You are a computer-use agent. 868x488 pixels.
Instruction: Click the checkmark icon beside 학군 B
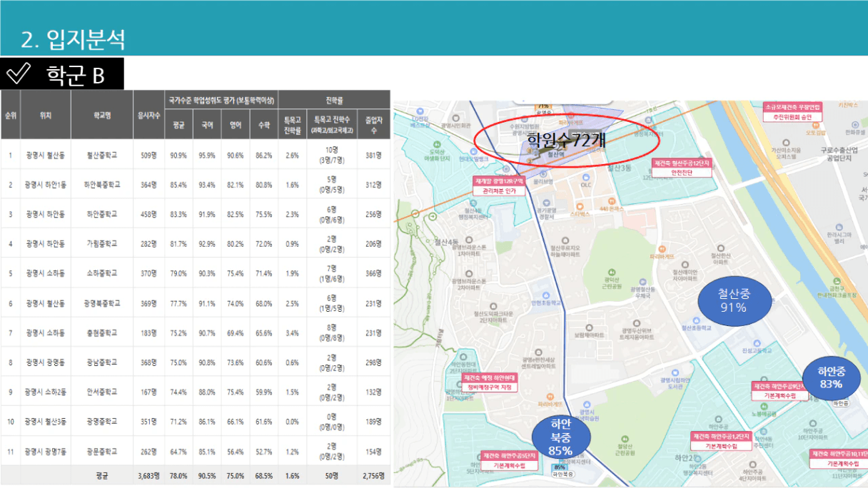coord(19,73)
